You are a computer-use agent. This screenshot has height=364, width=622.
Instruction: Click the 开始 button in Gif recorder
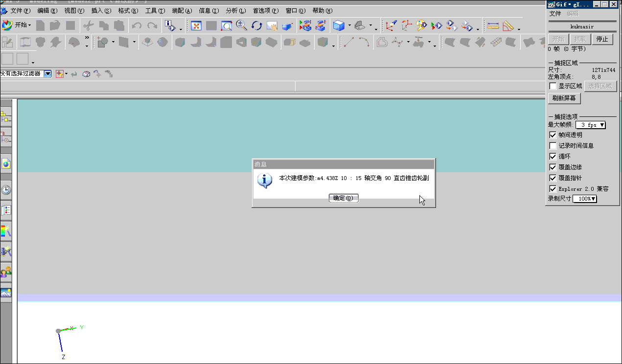(558, 39)
